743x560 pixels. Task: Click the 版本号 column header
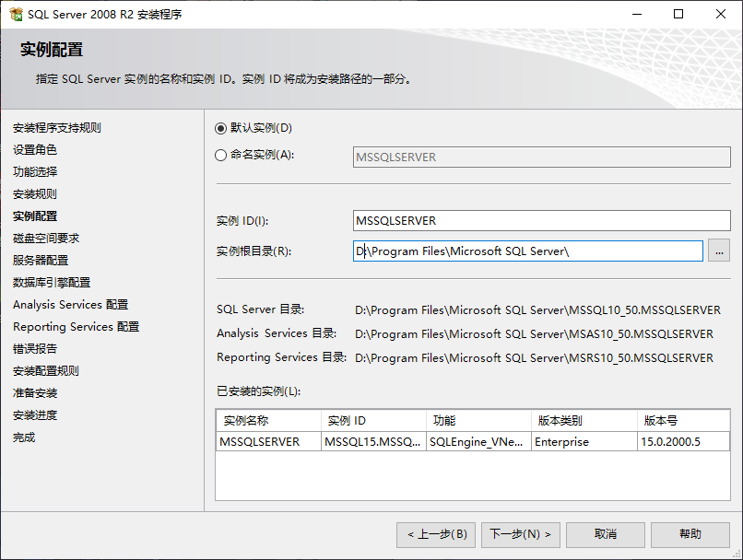(683, 420)
